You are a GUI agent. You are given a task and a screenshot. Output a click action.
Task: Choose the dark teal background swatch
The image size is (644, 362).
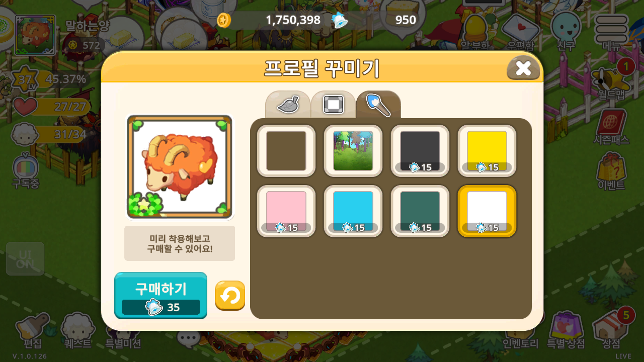[420, 211]
